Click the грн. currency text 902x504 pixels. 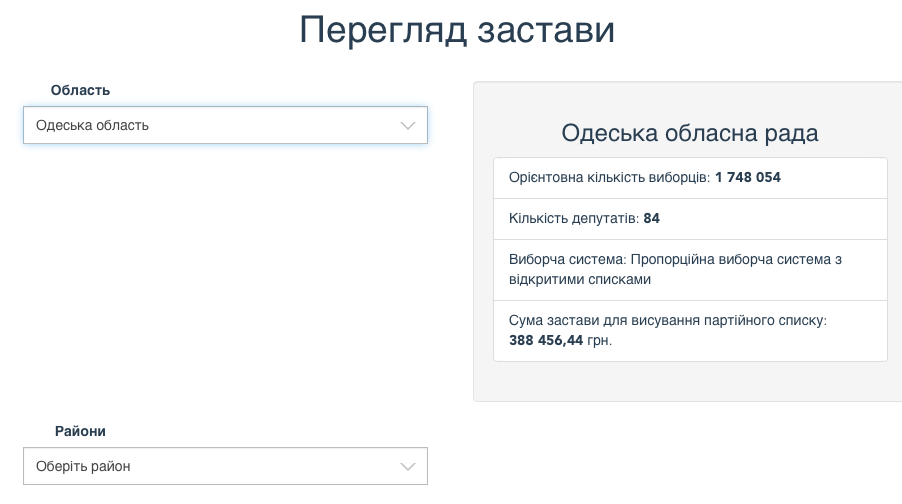600,341
